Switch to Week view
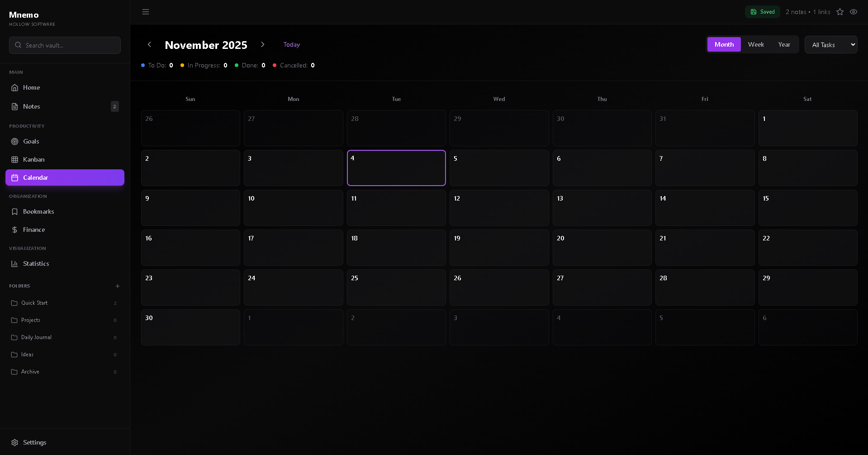Screen dimensions: 868x455 pyautogui.click(x=756, y=44)
